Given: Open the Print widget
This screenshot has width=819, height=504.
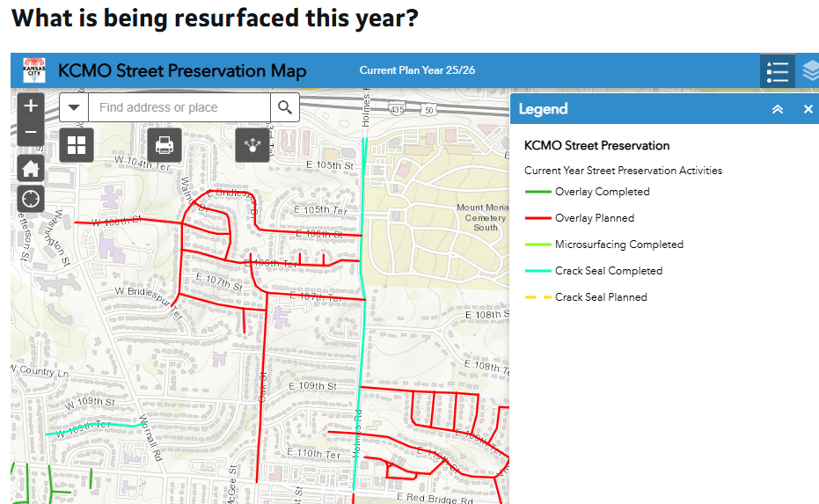Looking at the screenshot, I should [x=165, y=145].
